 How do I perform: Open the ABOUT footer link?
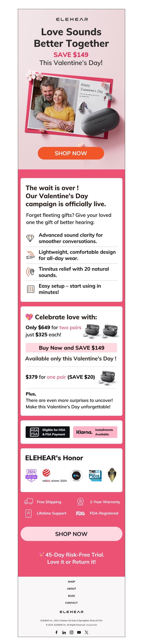click(x=71, y=589)
